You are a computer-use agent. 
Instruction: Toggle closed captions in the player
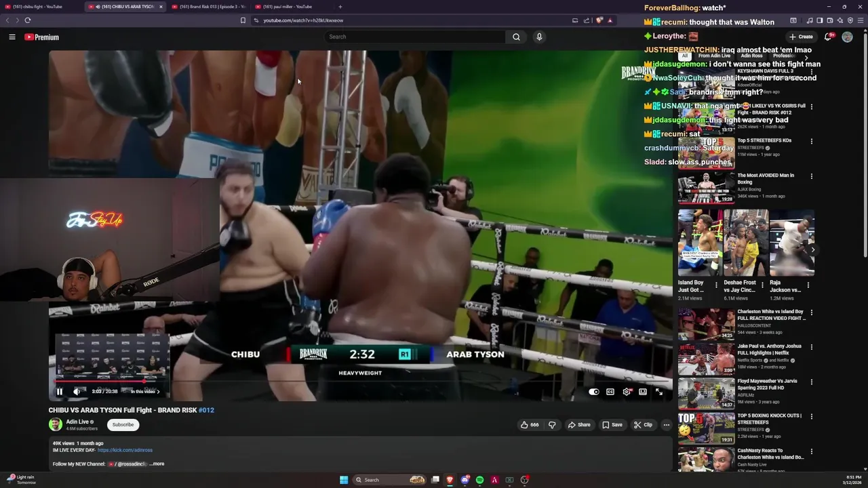tap(610, 392)
